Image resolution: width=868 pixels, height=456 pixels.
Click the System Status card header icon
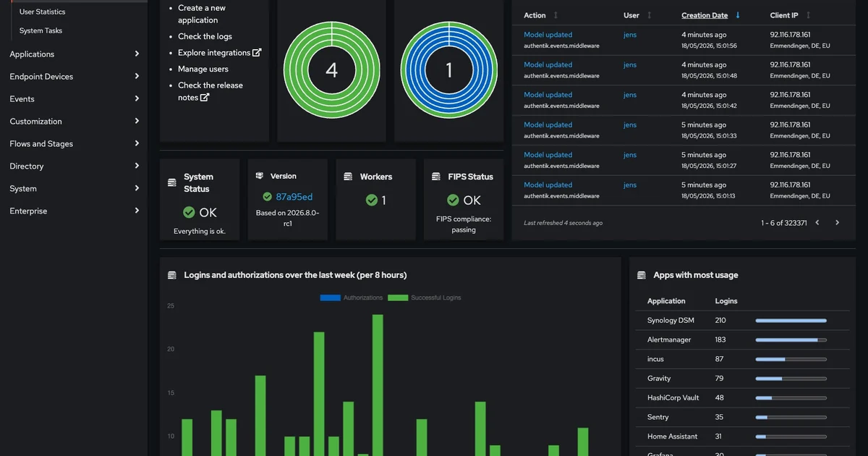pos(172,182)
